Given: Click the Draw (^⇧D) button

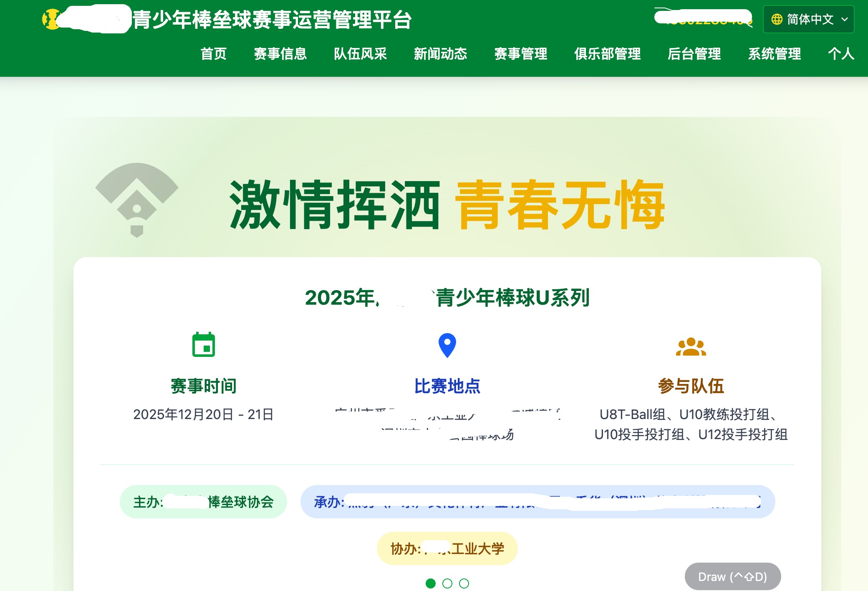Looking at the screenshot, I should pyautogui.click(x=732, y=576).
